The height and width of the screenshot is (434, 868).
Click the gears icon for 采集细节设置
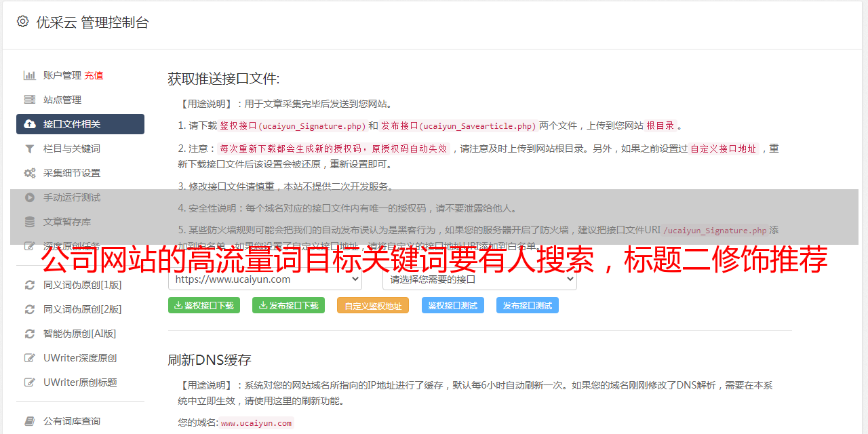[x=30, y=173]
